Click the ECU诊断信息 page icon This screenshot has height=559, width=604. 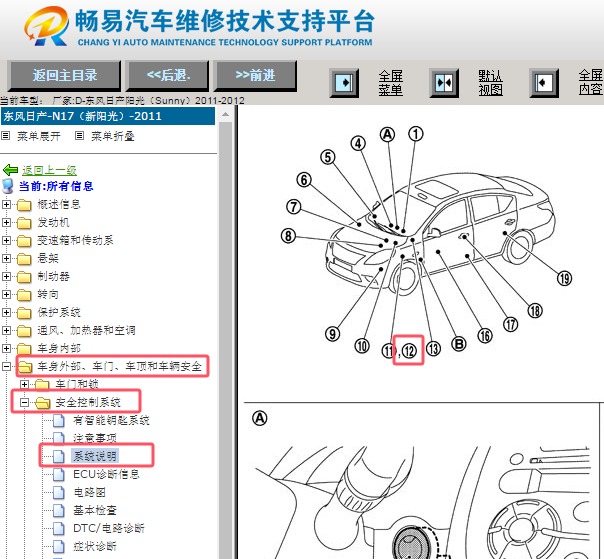tap(59, 474)
